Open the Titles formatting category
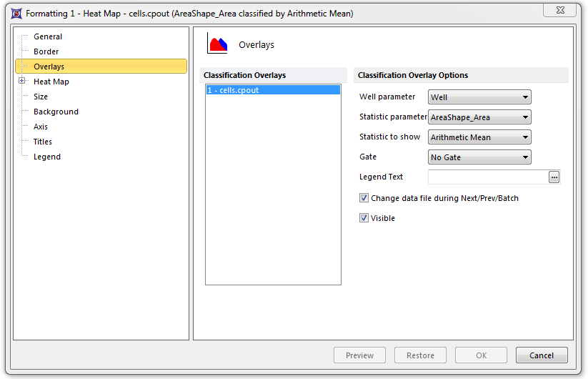588x379 pixels. (43, 142)
